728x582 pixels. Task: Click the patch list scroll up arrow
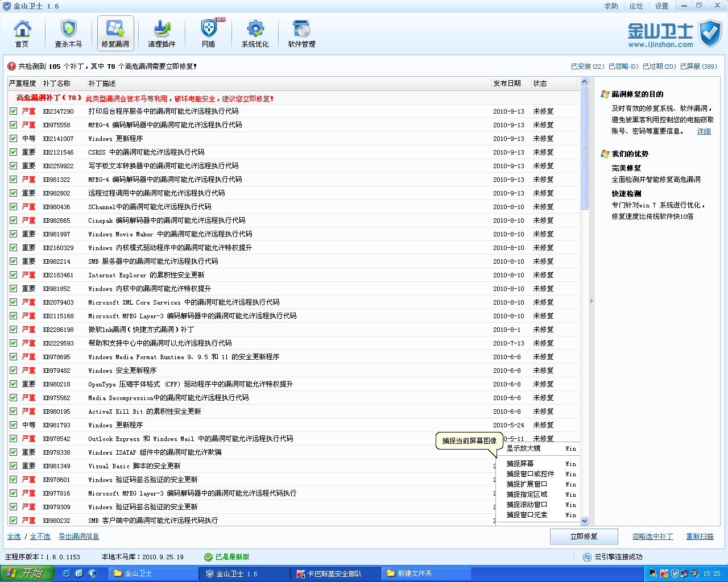click(584, 82)
